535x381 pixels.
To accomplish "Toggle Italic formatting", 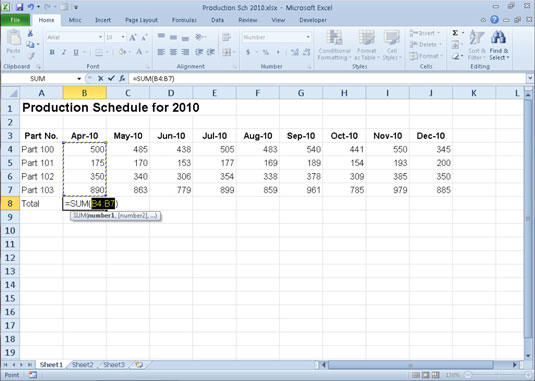I will coord(64,52).
